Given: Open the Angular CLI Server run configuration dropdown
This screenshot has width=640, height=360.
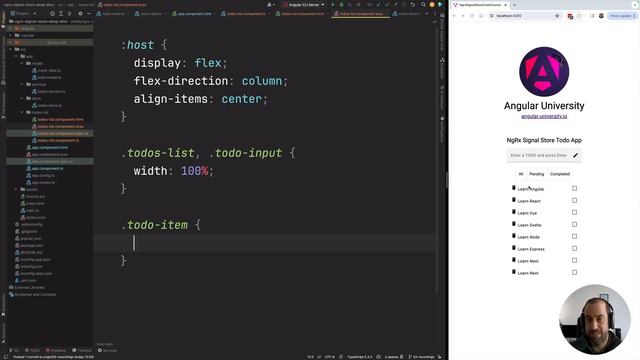Looking at the screenshot, I should 304,4.
